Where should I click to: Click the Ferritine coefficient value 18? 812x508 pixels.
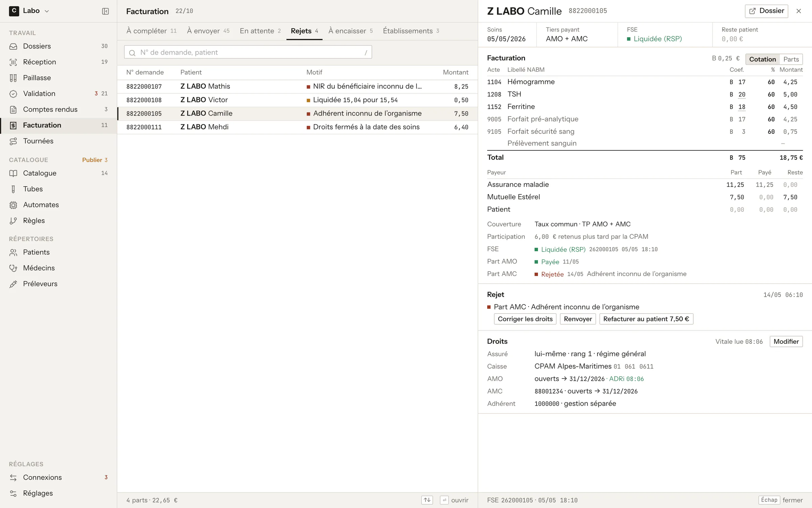tap(742, 107)
